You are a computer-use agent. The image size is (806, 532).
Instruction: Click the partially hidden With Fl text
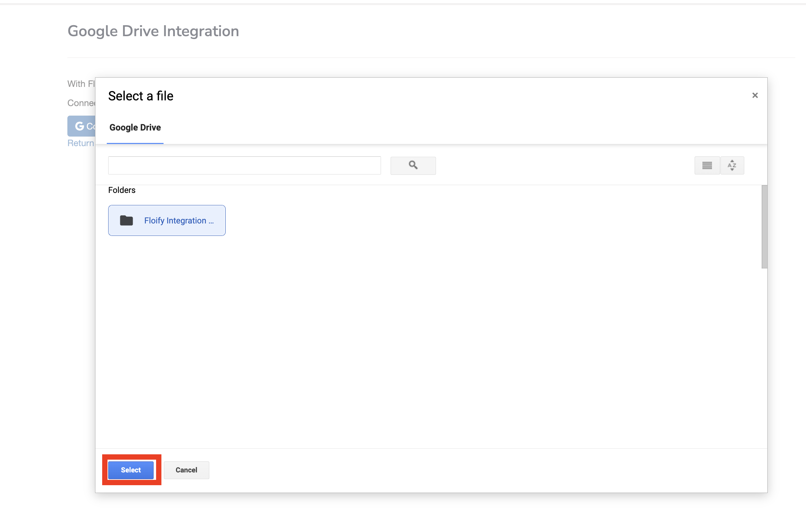click(81, 84)
